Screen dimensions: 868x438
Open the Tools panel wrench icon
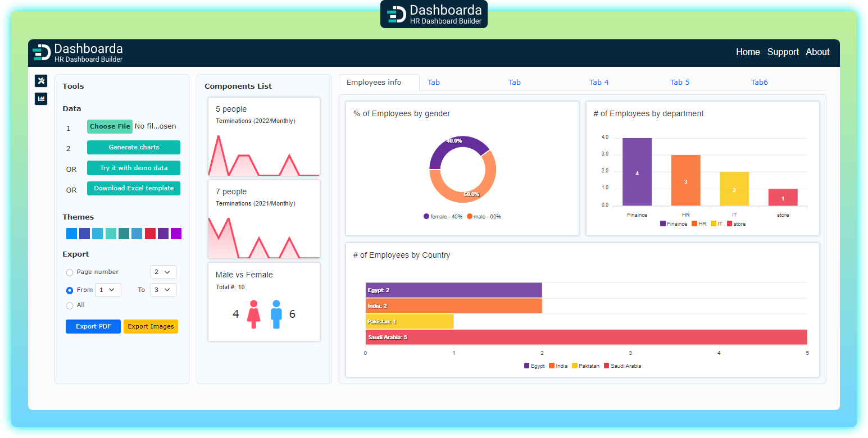click(x=41, y=81)
